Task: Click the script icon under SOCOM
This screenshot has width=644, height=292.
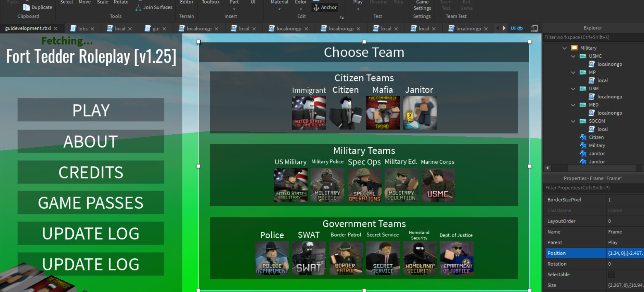Action: pyautogui.click(x=591, y=129)
